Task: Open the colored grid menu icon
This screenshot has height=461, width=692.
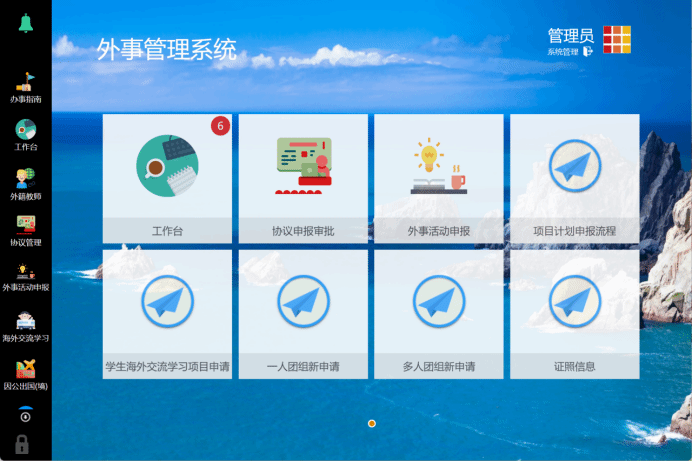Action: (x=617, y=38)
